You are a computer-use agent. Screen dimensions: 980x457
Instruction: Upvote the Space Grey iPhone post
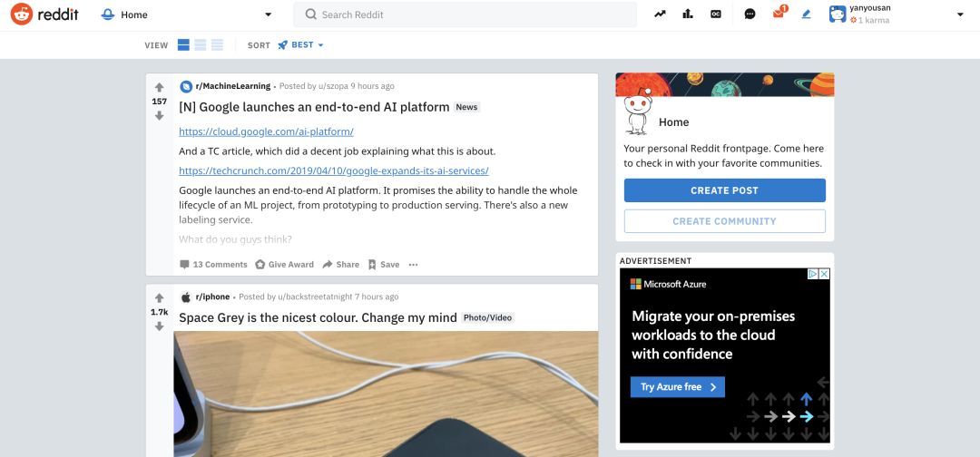coord(159,297)
